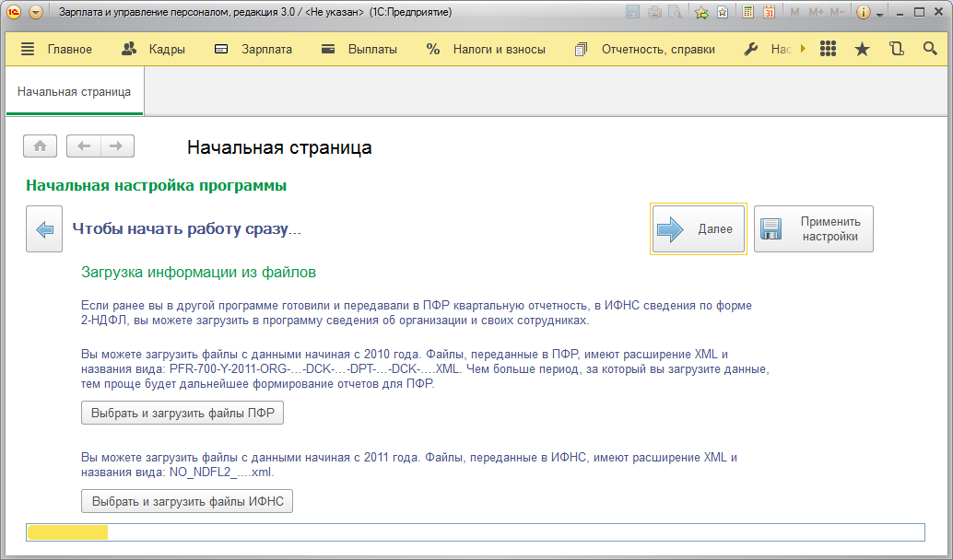The height and width of the screenshot is (560, 953).
Task: Add current page to favorites icon
Action: point(702,13)
